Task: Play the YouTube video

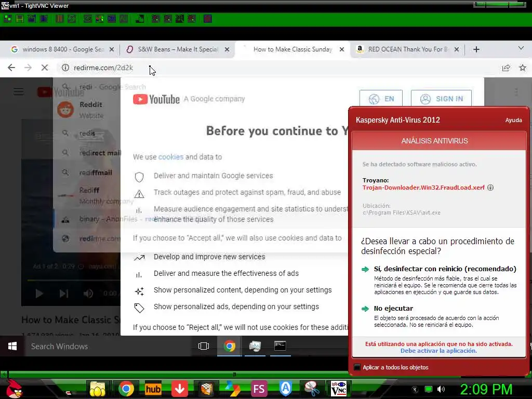Action: click(x=39, y=294)
